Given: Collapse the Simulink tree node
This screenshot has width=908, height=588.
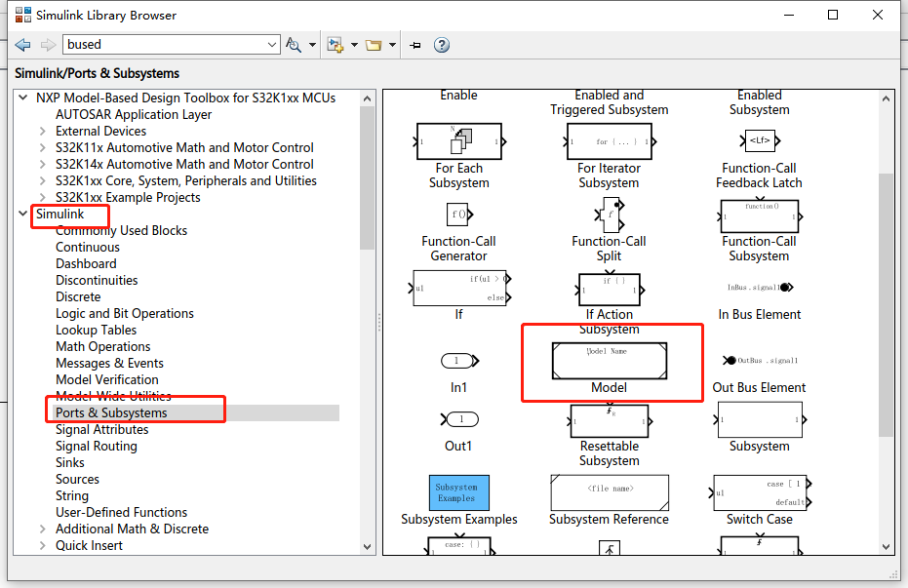Looking at the screenshot, I should coord(22,214).
